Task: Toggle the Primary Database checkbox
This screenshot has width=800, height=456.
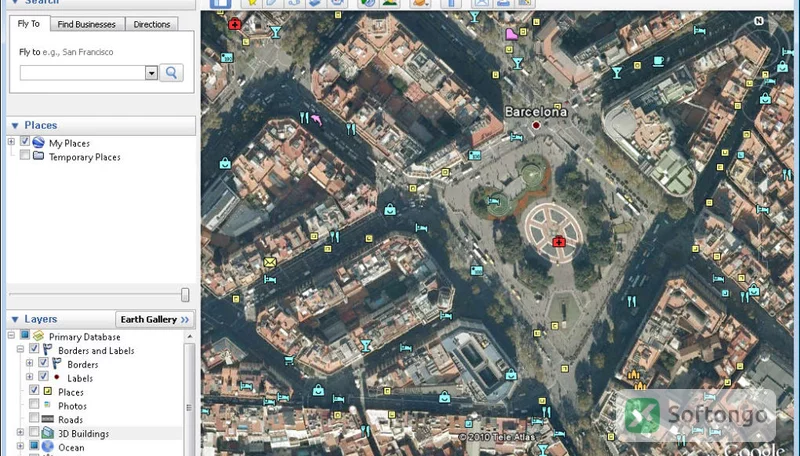Action: click(x=24, y=335)
